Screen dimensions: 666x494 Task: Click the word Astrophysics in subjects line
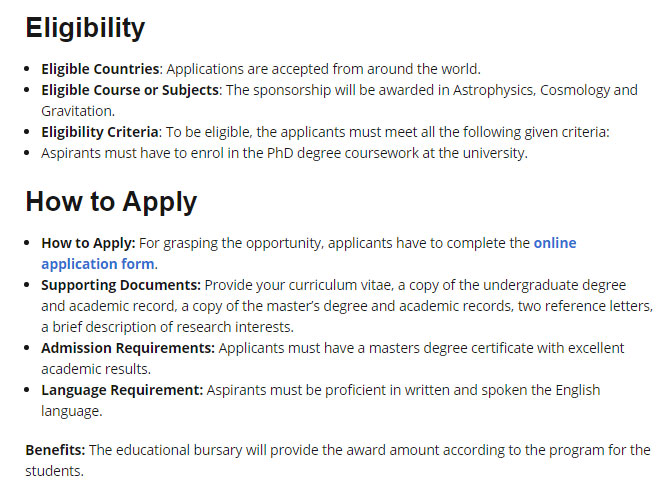[x=494, y=90]
